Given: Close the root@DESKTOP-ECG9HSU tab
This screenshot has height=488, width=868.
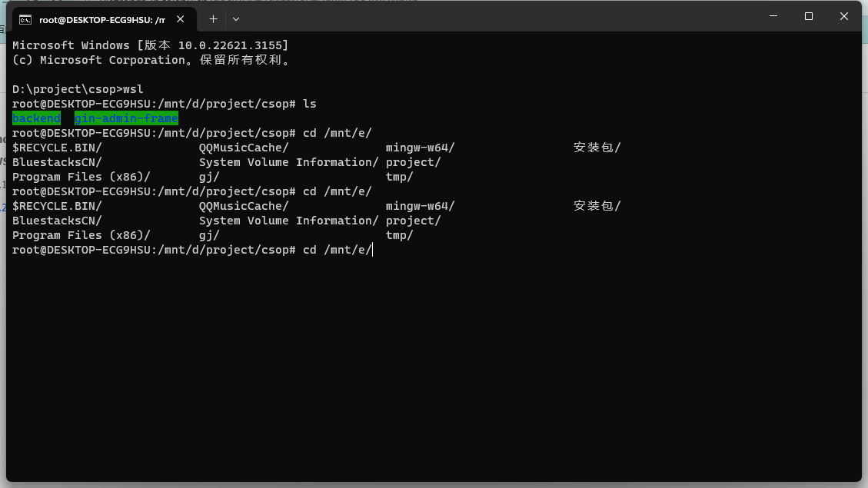Looking at the screenshot, I should click(181, 19).
